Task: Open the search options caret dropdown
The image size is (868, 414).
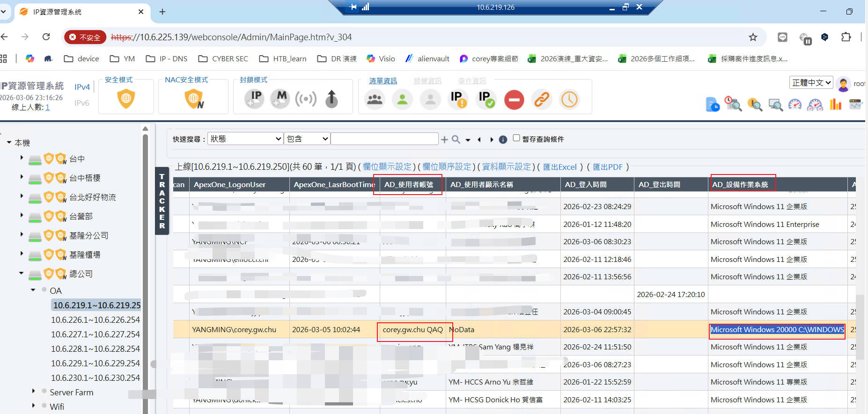Action: pos(468,140)
